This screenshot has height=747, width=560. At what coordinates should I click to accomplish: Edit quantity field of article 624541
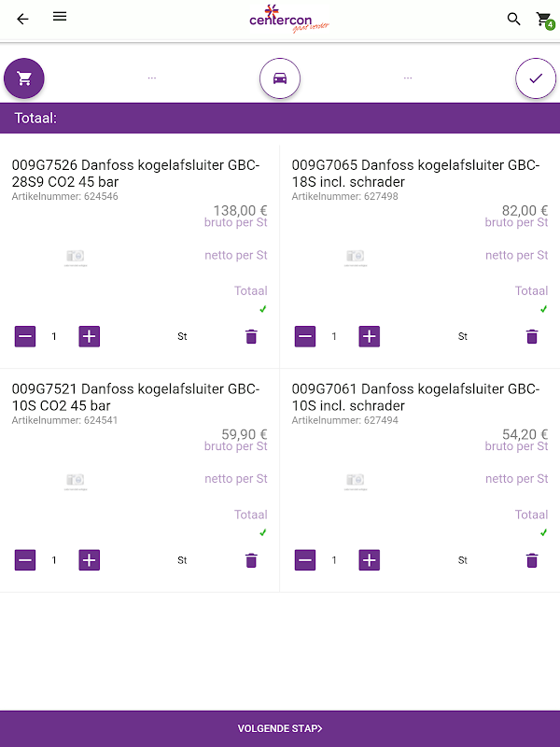click(x=54, y=560)
